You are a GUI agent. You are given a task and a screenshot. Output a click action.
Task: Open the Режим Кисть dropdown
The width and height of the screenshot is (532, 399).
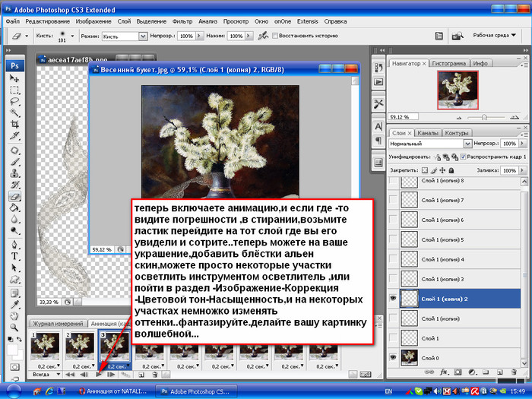pos(143,36)
